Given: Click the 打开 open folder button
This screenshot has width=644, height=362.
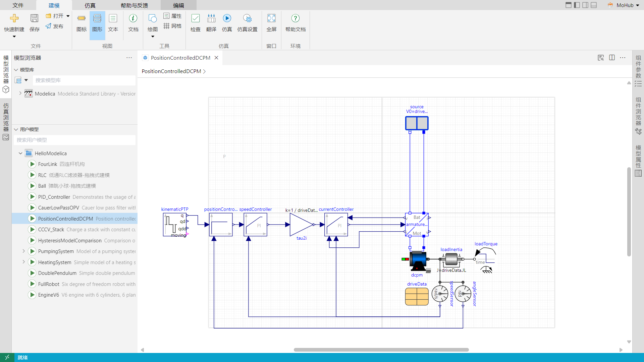Looking at the screenshot, I should pyautogui.click(x=55, y=16).
